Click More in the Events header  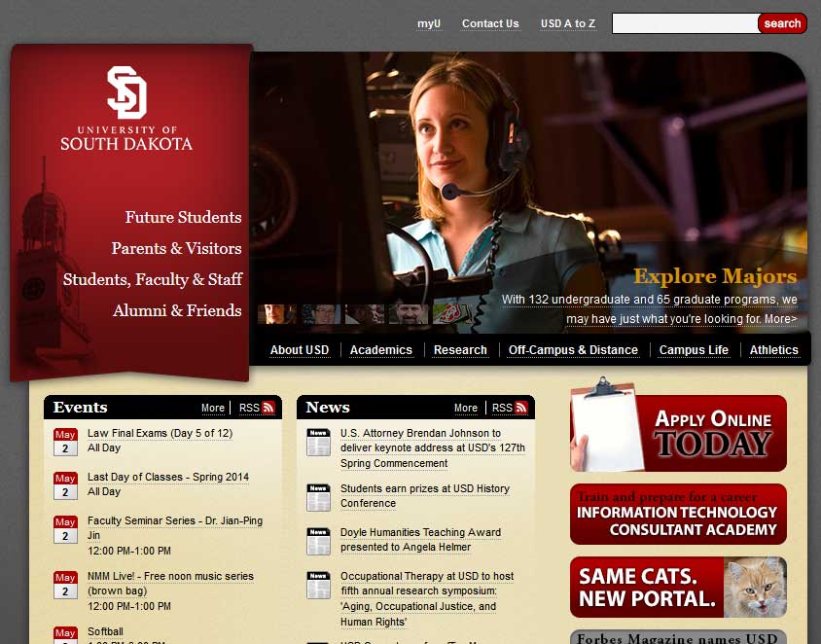click(213, 408)
